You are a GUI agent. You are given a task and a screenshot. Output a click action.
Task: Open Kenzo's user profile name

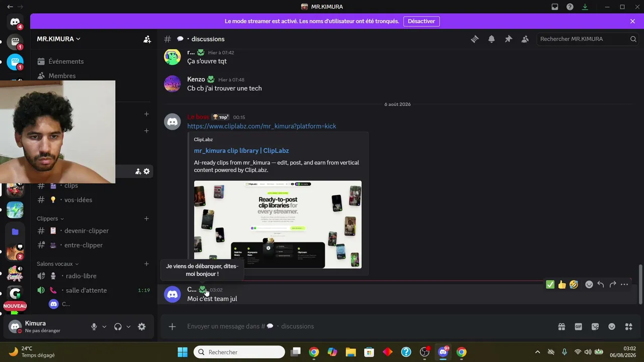click(x=196, y=79)
